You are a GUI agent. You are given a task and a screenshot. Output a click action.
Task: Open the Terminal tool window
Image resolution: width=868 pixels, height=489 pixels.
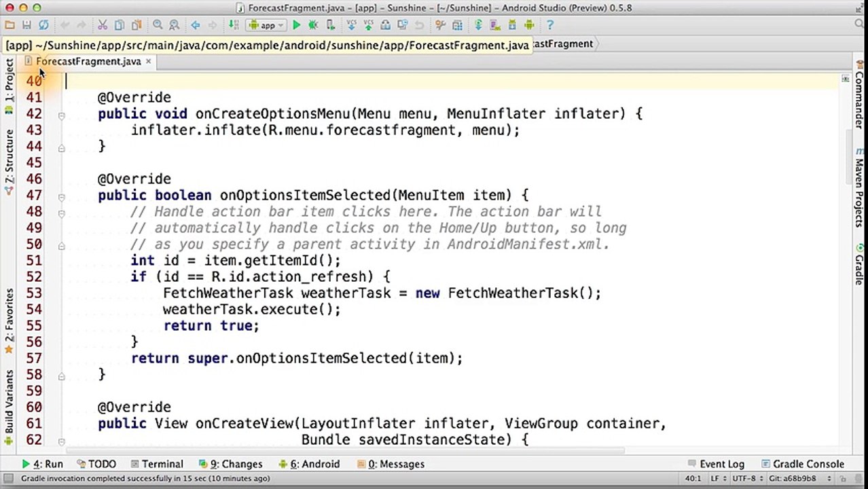click(x=156, y=464)
